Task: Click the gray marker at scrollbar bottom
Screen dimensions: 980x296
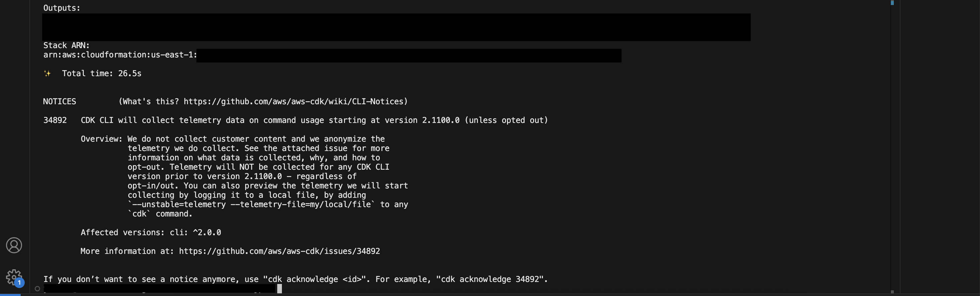Action: [x=892, y=292]
